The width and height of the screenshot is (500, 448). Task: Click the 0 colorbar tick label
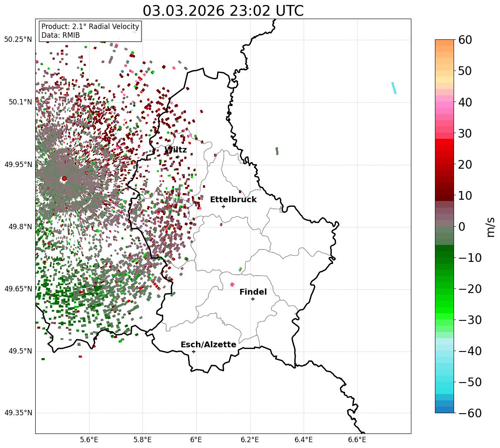[462, 227]
